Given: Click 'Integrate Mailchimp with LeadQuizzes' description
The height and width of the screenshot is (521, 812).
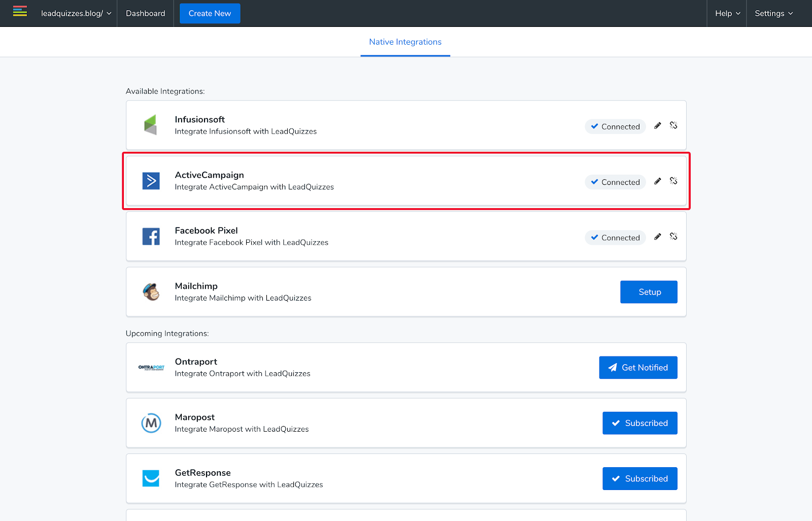Looking at the screenshot, I should click(243, 298).
